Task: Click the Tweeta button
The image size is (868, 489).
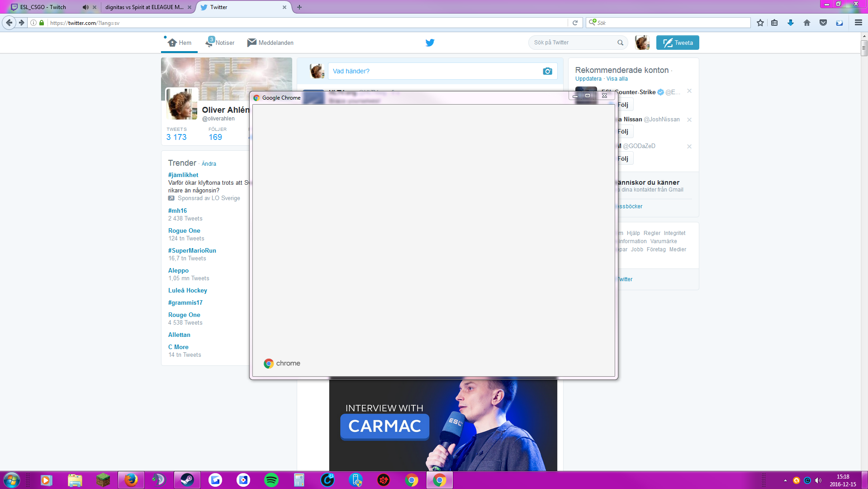Action: [x=678, y=43]
